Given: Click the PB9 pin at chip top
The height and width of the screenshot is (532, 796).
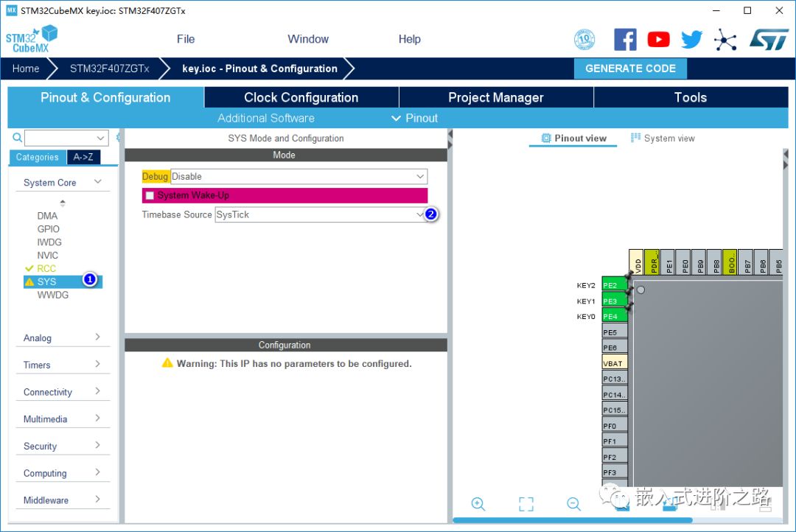Looking at the screenshot, I should [x=699, y=262].
